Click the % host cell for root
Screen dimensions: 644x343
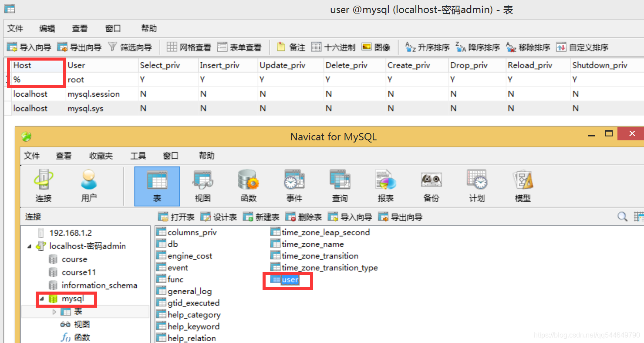(x=38, y=80)
